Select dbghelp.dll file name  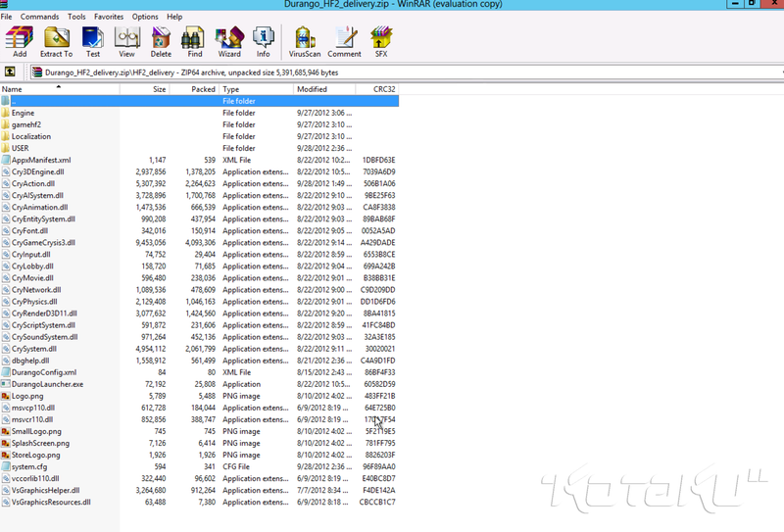click(x=30, y=361)
